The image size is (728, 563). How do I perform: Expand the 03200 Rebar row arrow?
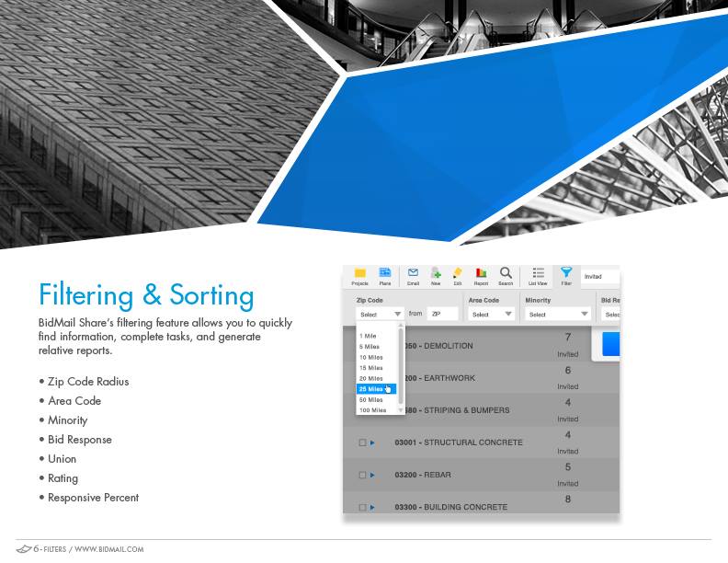[x=372, y=475]
